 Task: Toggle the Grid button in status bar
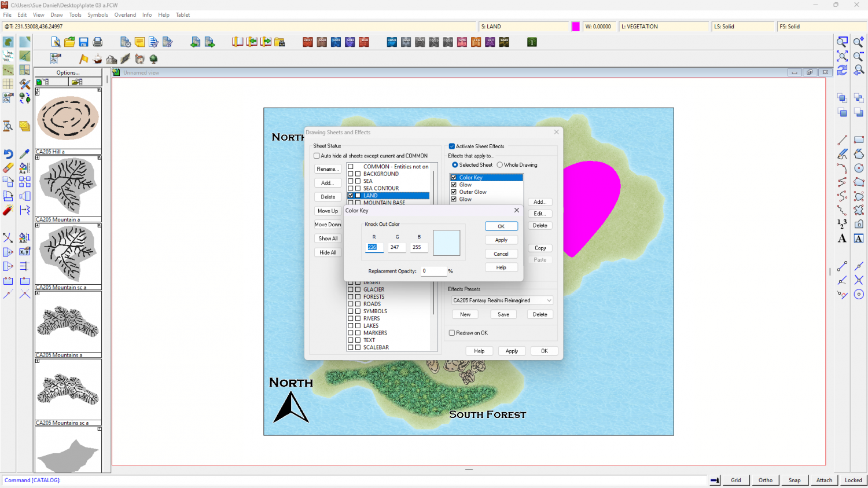(x=736, y=480)
